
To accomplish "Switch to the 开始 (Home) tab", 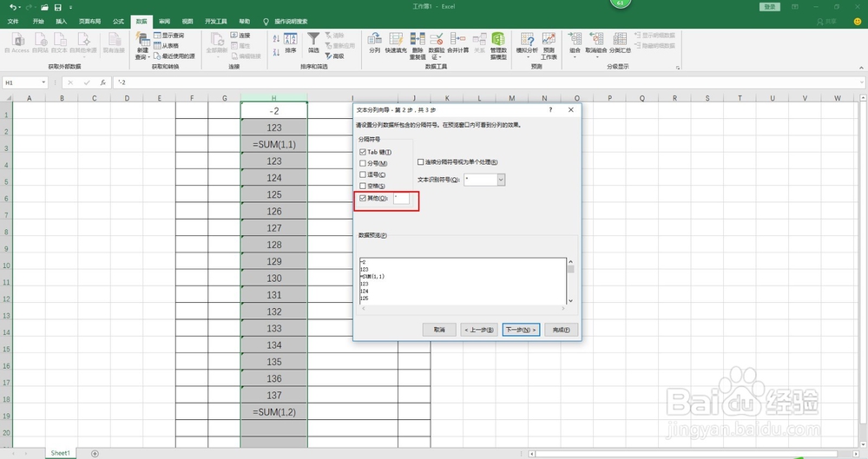I will click(38, 22).
